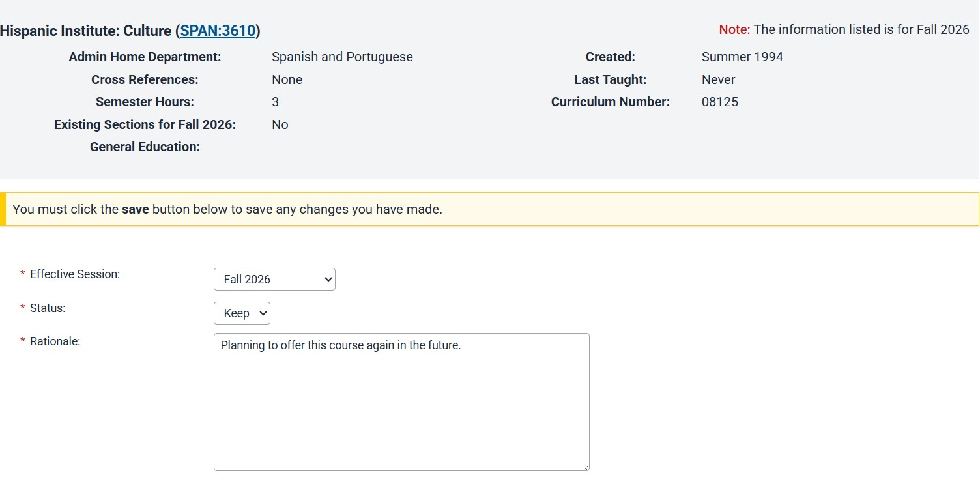Click the curriculum number 08125
This screenshot has height=477, width=980.
coord(719,102)
